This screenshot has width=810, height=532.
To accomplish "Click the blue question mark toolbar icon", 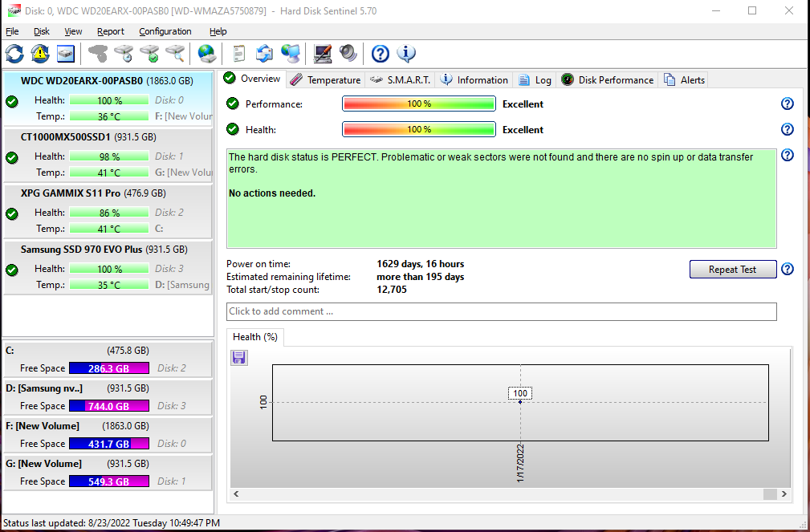I will 381,54.
